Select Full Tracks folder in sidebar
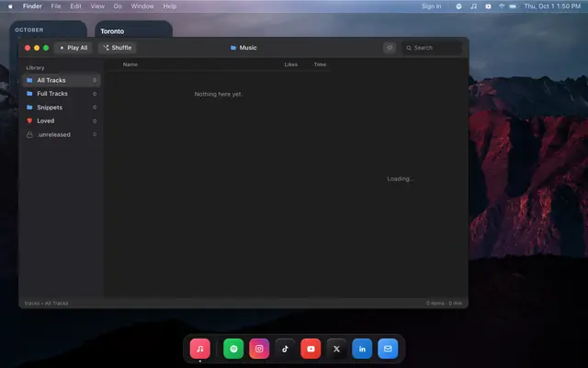This screenshot has width=588, height=368. [62, 94]
